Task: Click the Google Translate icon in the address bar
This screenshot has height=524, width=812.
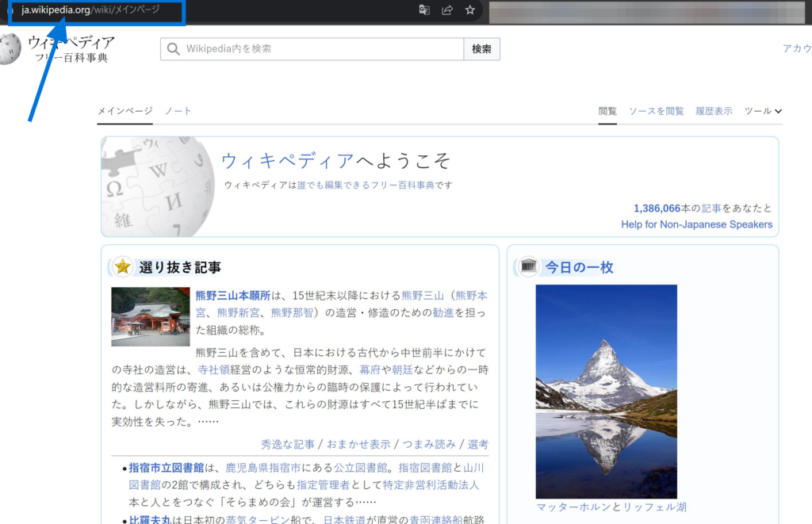Action: pos(424,10)
